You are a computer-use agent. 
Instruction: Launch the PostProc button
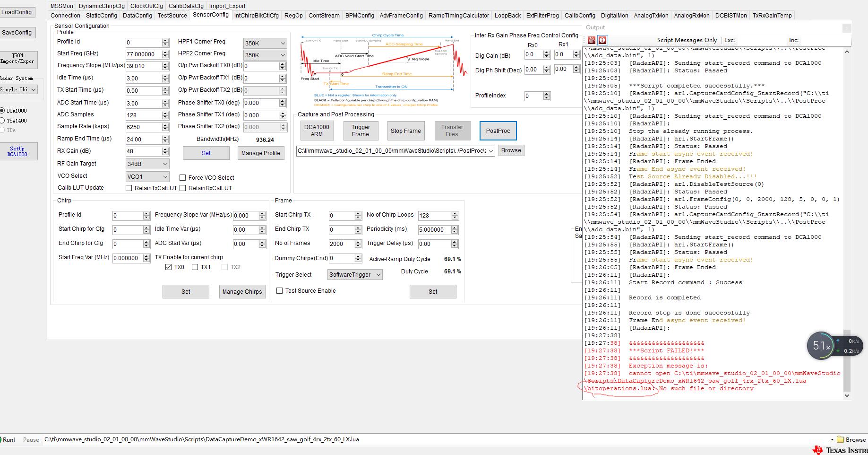pos(498,131)
